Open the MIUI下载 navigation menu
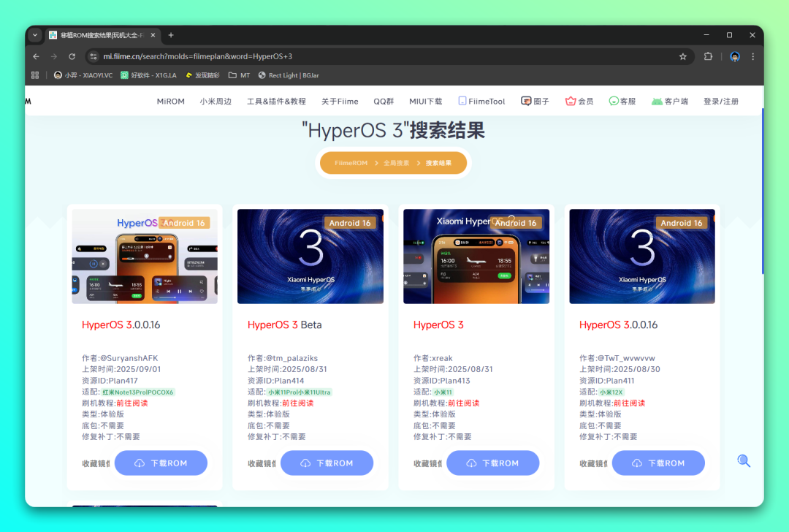The height and width of the screenshot is (532, 789). coord(425,102)
